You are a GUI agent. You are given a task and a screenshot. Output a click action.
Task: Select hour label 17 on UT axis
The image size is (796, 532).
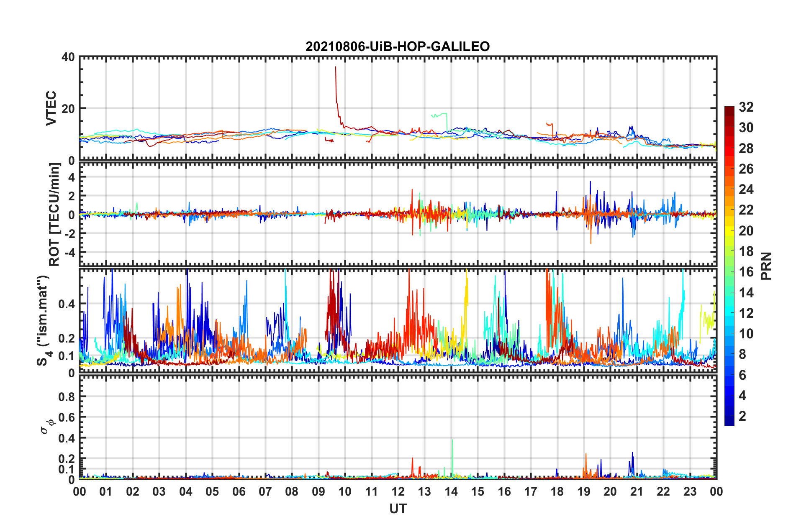(x=531, y=491)
